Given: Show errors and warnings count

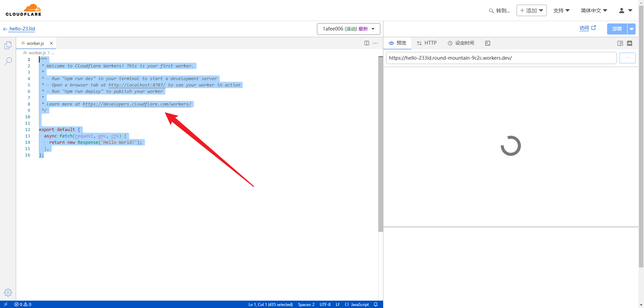Looking at the screenshot, I should pos(23,304).
